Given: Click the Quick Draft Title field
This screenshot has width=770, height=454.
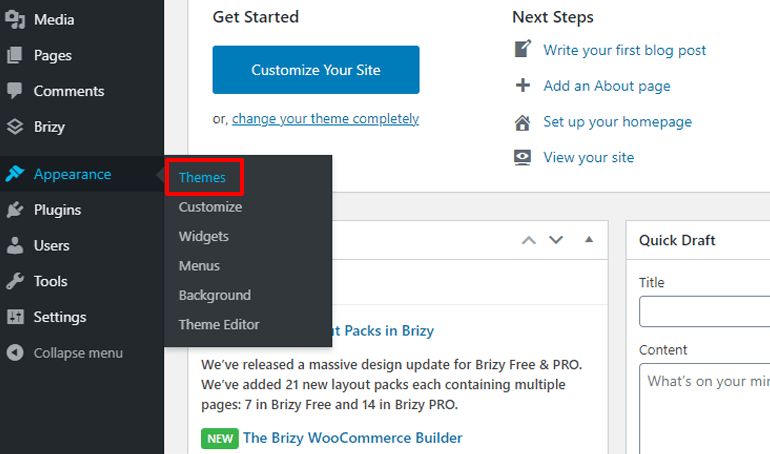Looking at the screenshot, I should pyautogui.click(x=704, y=311).
